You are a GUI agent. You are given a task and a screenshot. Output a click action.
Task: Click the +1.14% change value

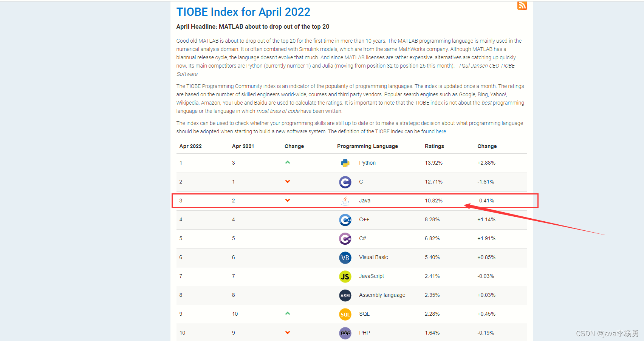486,219
